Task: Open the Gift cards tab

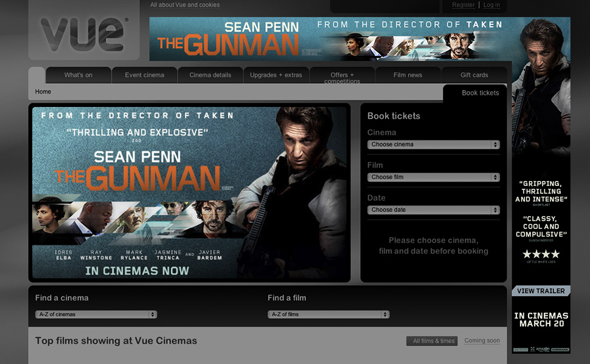Action: (474, 75)
